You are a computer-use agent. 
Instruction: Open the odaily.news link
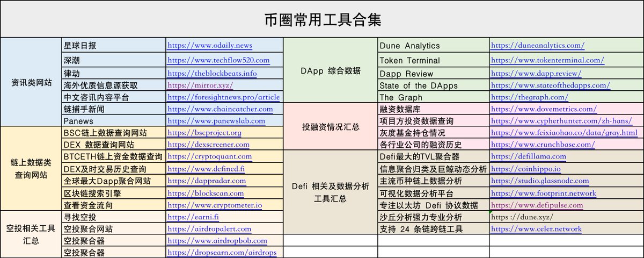click(210, 46)
